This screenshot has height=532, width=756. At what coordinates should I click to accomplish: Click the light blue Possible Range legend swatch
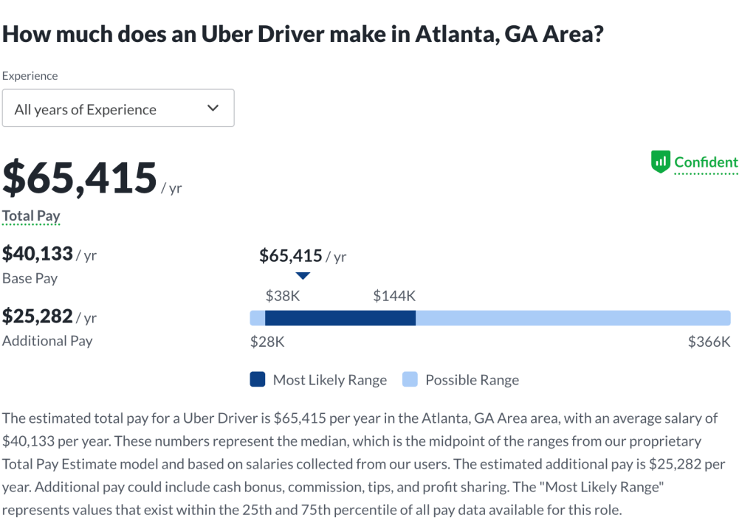[410, 380]
